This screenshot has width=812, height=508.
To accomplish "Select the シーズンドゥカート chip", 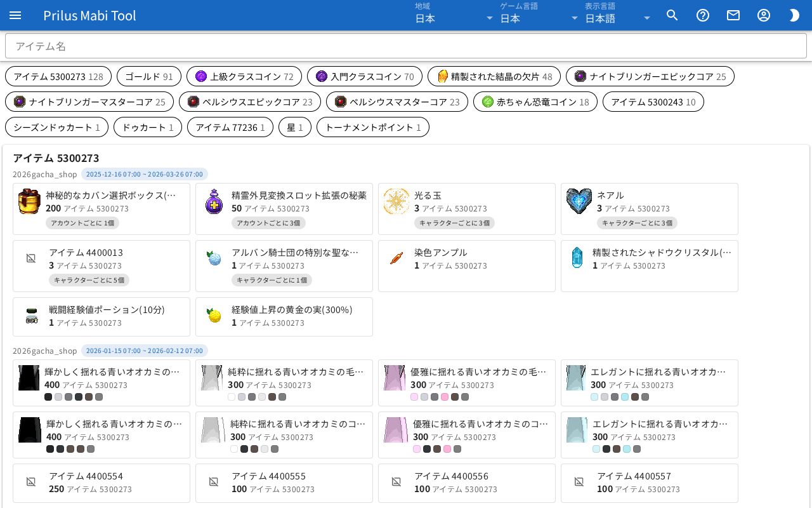I will [x=56, y=127].
